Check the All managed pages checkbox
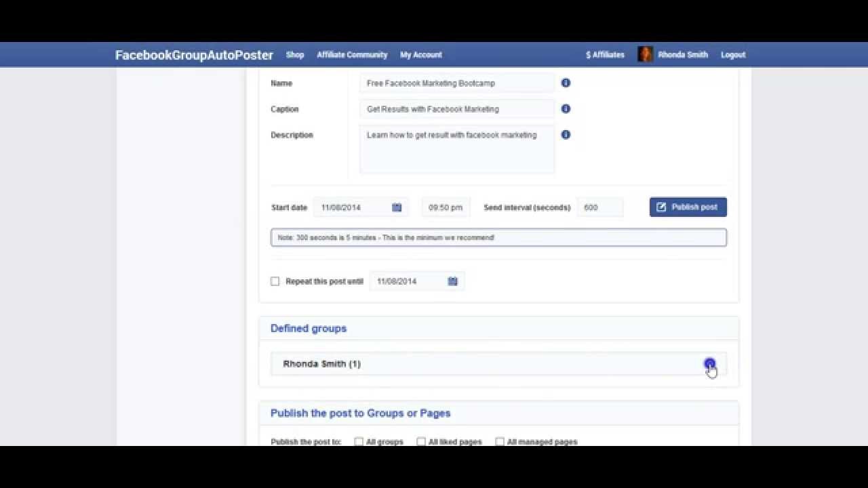This screenshot has height=488, width=868. coord(500,441)
